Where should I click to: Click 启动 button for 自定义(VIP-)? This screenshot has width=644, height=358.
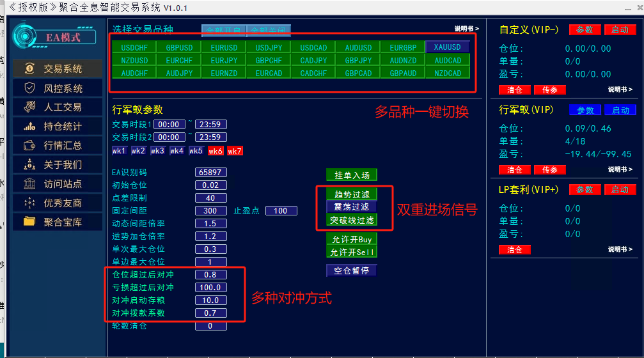click(620, 29)
